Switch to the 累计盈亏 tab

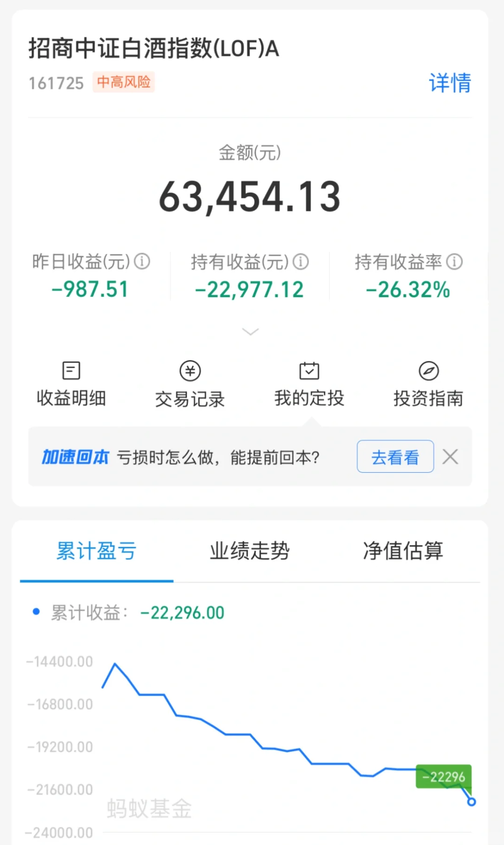tap(97, 551)
